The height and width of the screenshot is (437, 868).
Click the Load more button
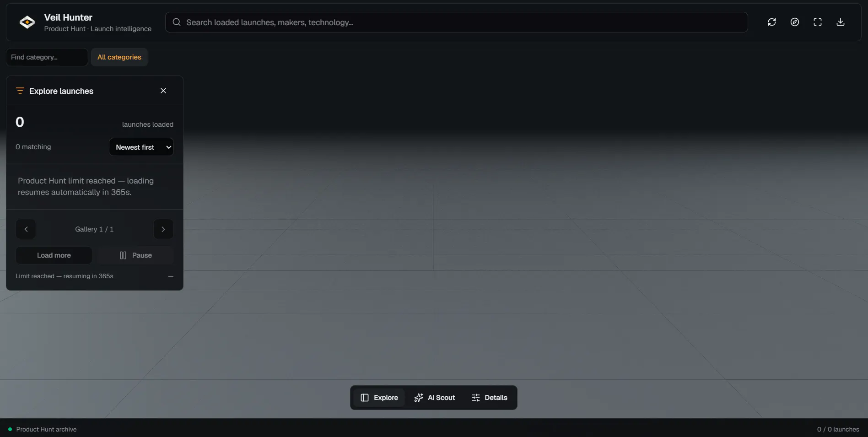tap(54, 255)
